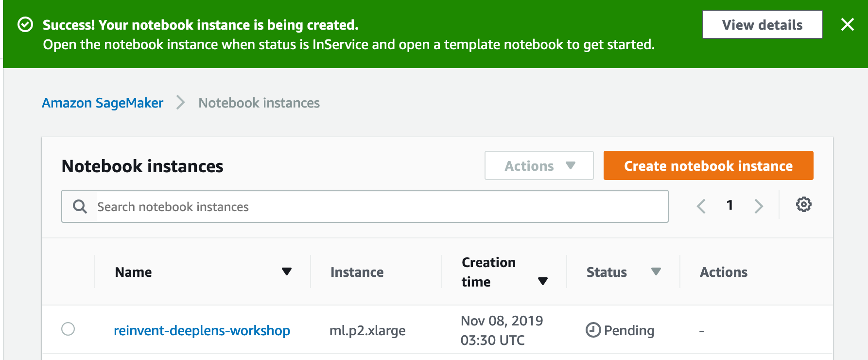
Task: Click the Instance column header
Action: [x=357, y=272]
